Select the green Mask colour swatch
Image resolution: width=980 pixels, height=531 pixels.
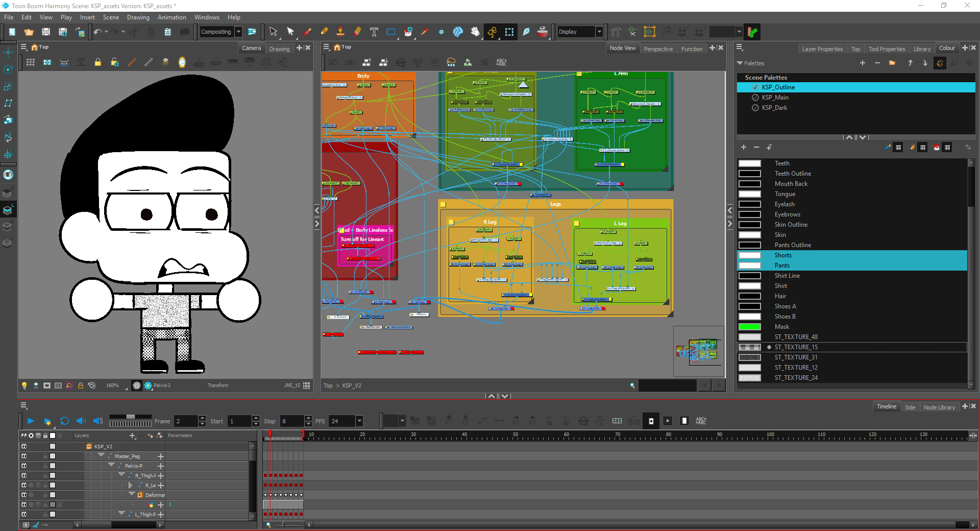pos(750,327)
